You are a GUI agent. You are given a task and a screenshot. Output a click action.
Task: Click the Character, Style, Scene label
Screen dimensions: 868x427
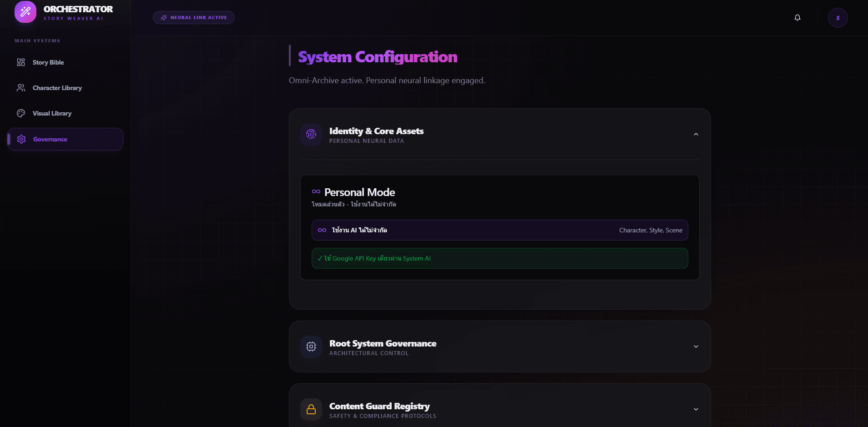651,230
